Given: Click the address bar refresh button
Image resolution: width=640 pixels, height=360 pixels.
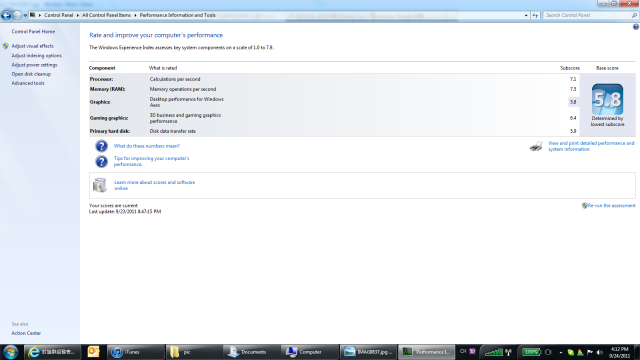Looking at the screenshot, I should 535,15.
